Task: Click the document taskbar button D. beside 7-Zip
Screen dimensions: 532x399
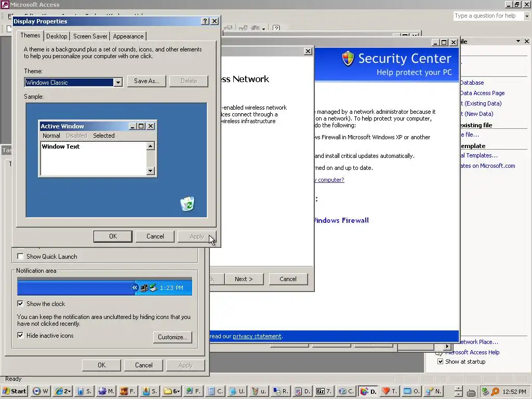Action: click(302, 391)
